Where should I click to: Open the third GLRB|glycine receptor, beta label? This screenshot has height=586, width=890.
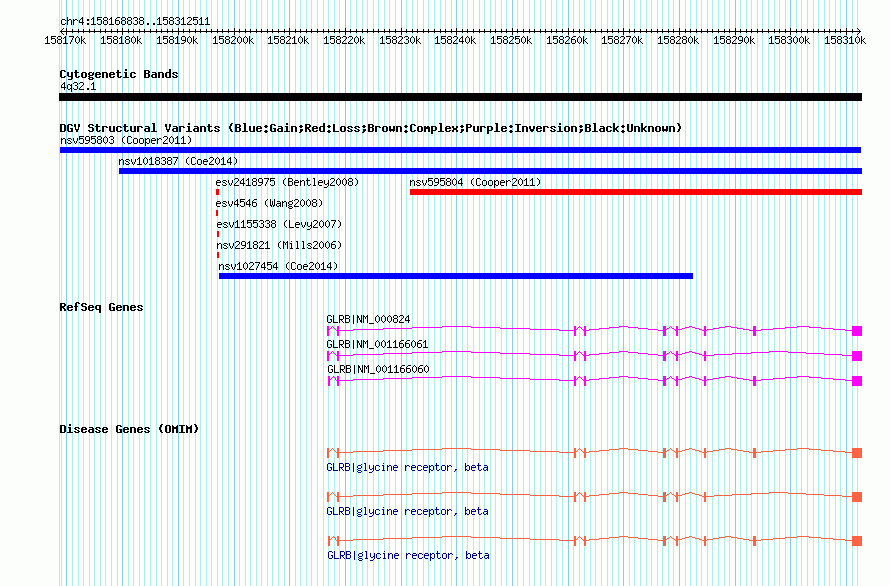408,556
